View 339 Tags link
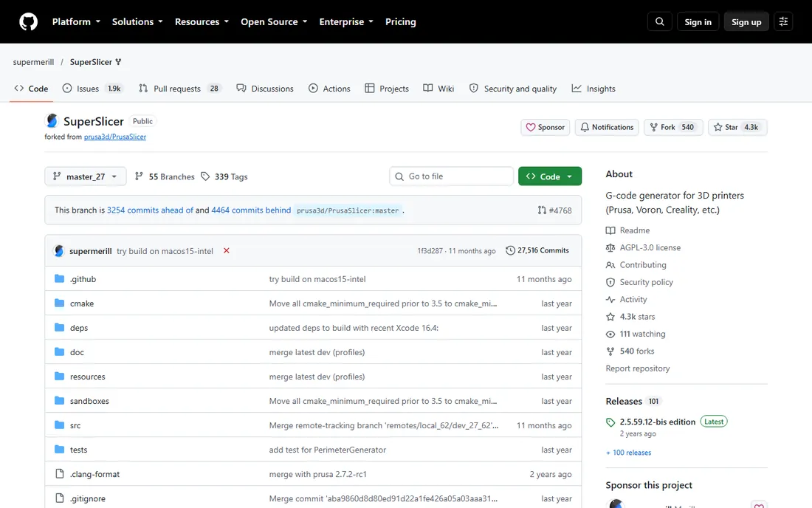The height and width of the screenshot is (508, 812). (x=224, y=176)
